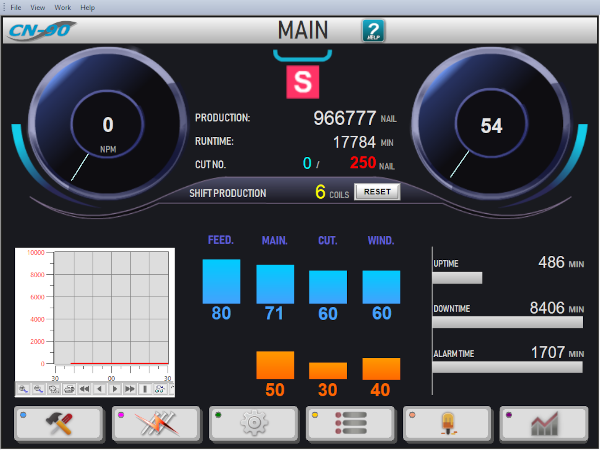Viewport: 600px width, 450px height.
Task: Print the trend chart
Action: (69, 389)
